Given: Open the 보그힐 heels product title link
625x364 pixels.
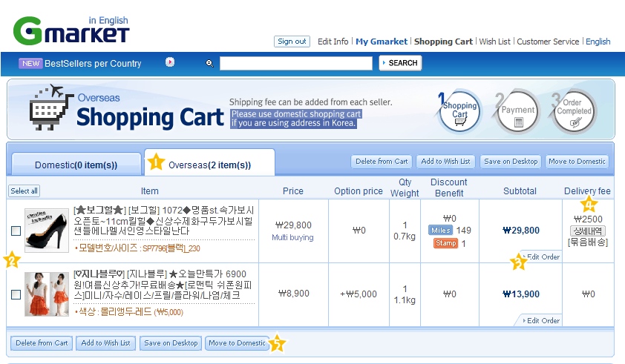Looking at the screenshot, I should 164,220.
